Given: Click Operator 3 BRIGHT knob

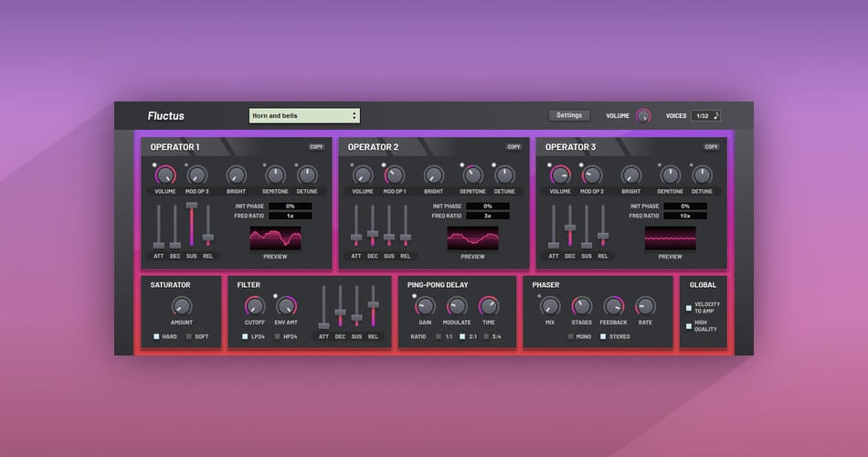Looking at the screenshot, I should pos(631,175).
